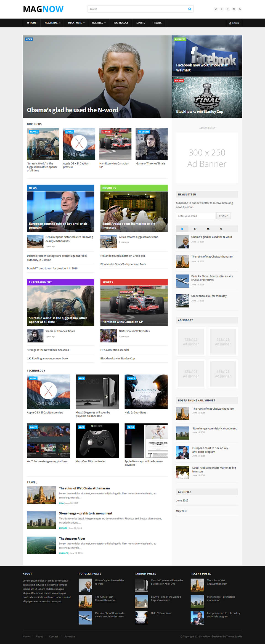Viewport: 265px width, 644px height.
Task: Open the Instagram social icon
Action: coord(234,9)
